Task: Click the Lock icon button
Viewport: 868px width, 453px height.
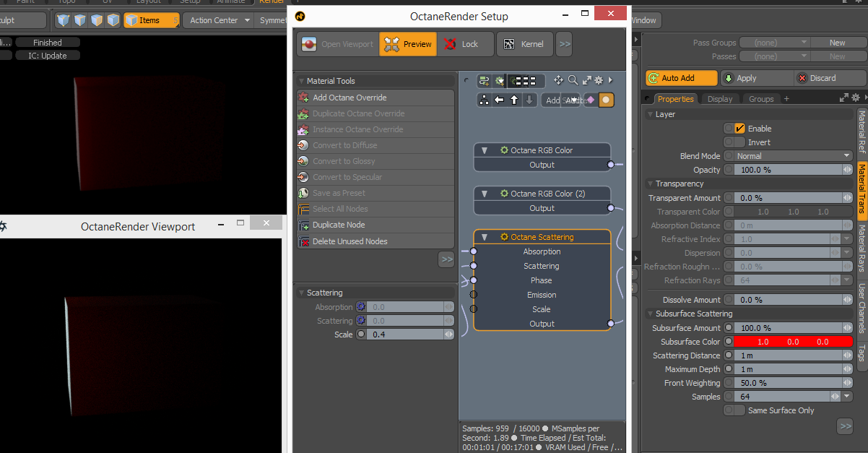Action: [466, 44]
